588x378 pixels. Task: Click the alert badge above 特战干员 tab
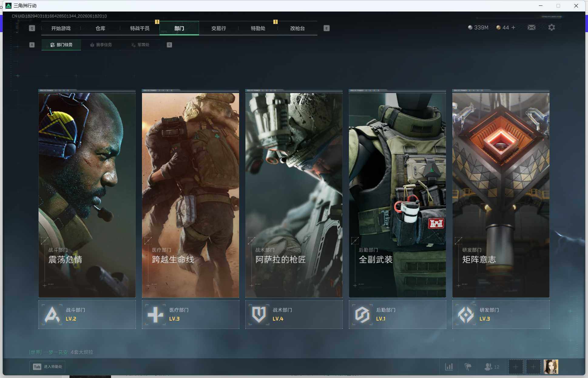(157, 22)
